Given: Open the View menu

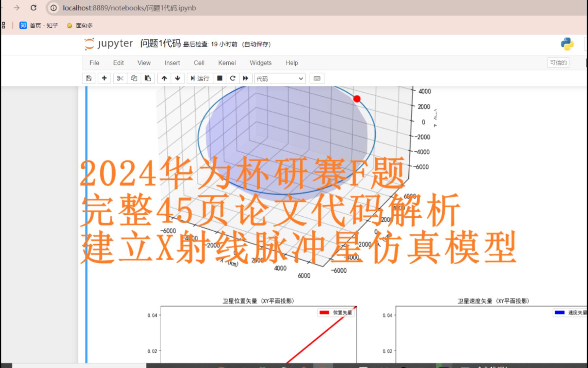Looking at the screenshot, I should [144, 63].
